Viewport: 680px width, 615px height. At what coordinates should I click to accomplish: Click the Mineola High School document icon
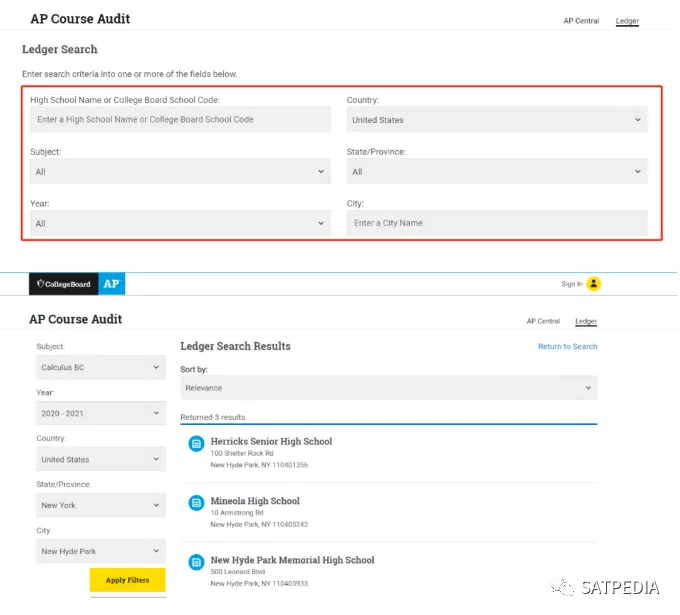click(x=196, y=502)
